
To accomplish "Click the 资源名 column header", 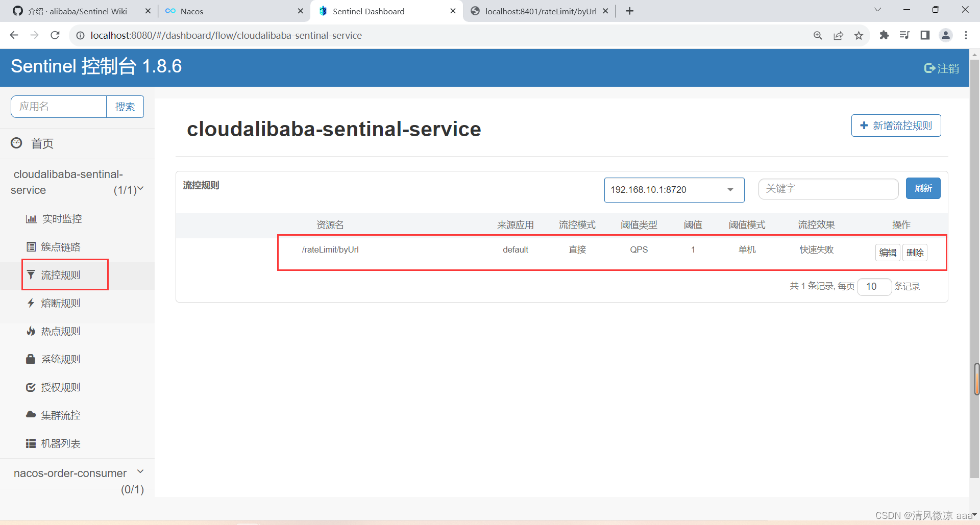I will click(330, 225).
